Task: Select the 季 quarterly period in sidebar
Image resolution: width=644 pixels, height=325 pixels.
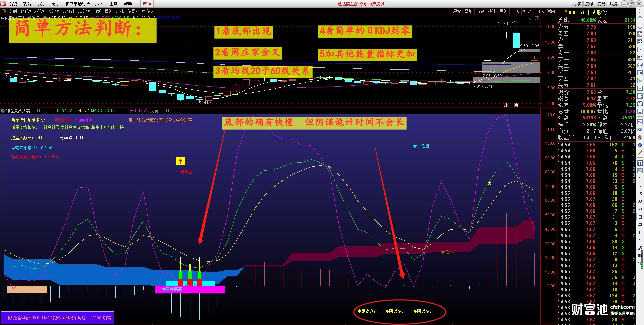Action: click(640, 255)
